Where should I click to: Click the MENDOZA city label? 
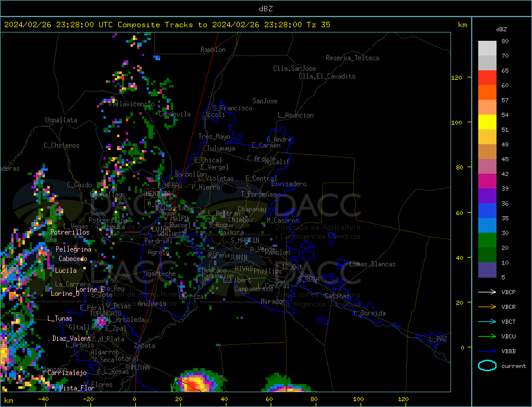tap(157, 194)
